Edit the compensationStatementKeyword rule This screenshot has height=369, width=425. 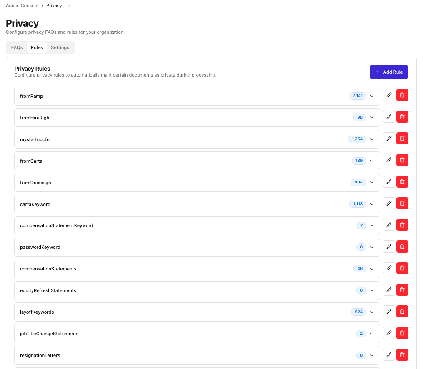tap(389, 225)
